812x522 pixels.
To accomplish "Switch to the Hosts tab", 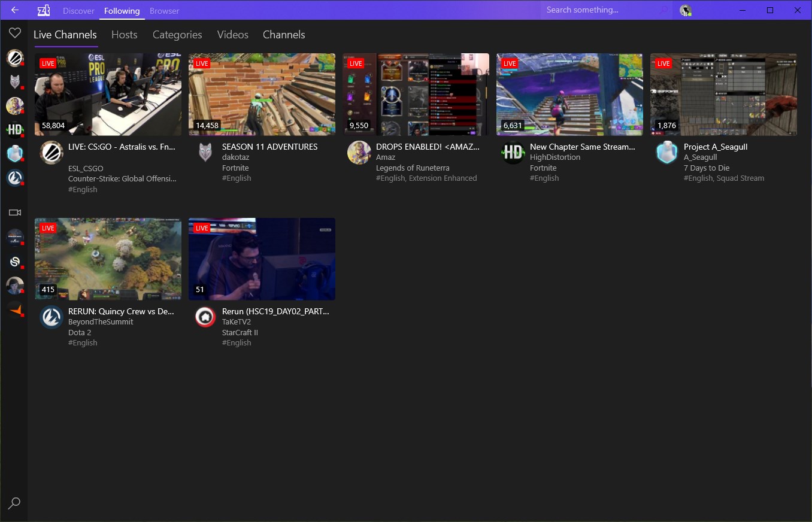I will coord(125,35).
